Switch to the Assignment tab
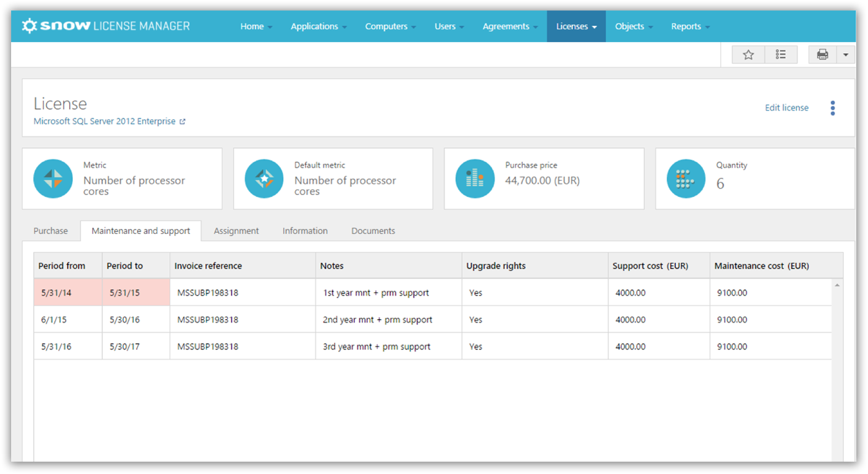The image size is (868, 474). 236,231
